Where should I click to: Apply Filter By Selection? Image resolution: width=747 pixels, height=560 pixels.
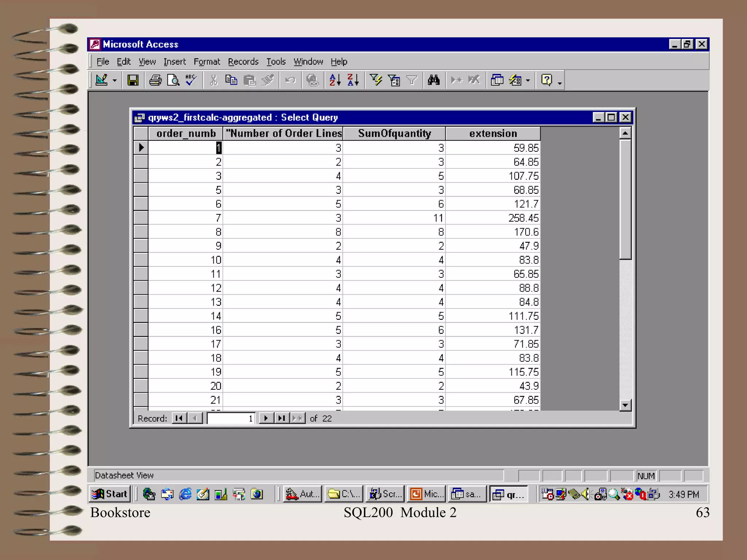pos(376,80)
